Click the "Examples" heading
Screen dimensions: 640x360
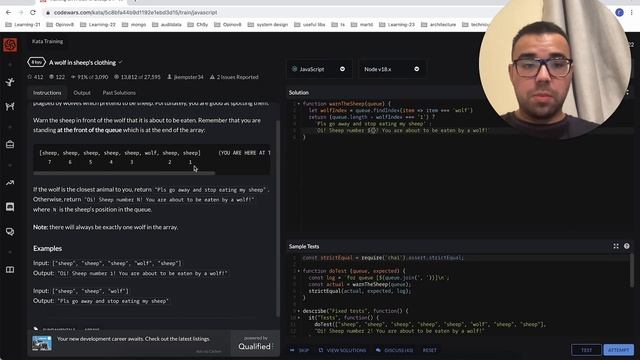coord(47,249)
